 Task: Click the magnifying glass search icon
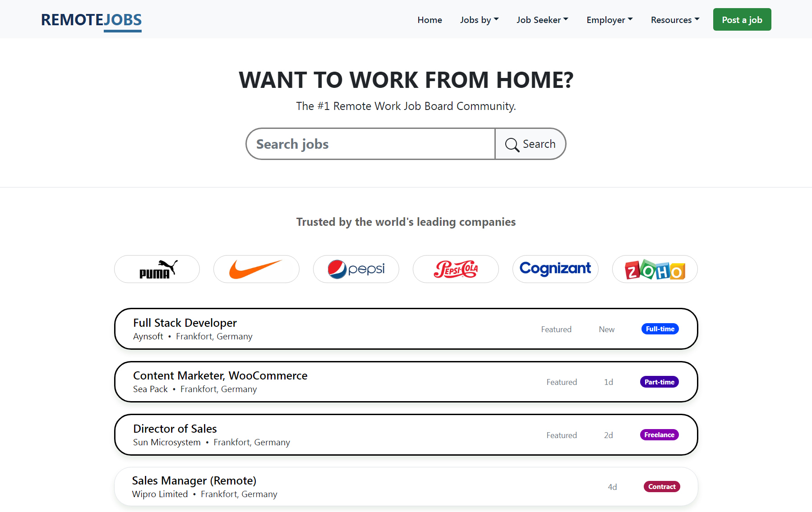(512, 144)
